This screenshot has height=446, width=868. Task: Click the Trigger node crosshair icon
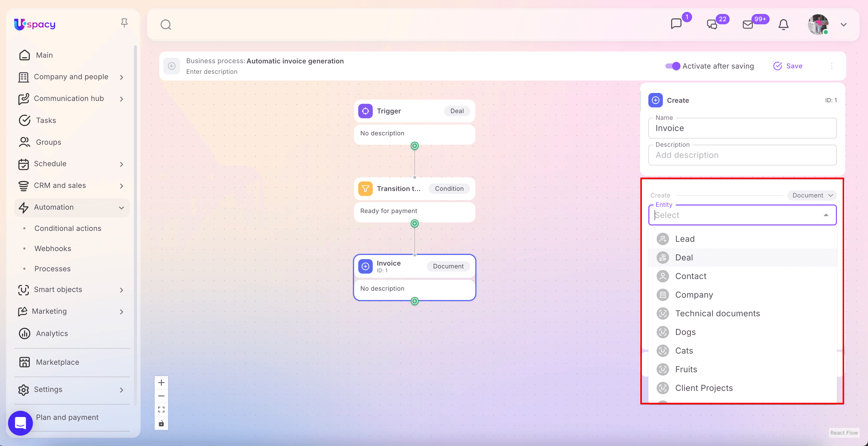(365, 111)
